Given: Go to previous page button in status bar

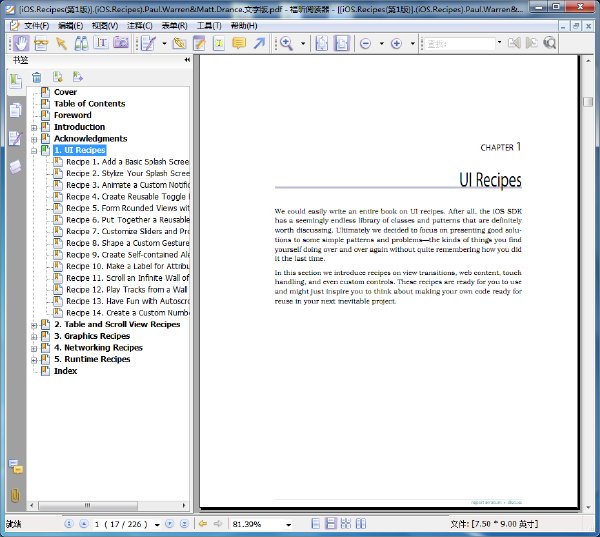Looking at the screenshot, I should click(83, 524).
